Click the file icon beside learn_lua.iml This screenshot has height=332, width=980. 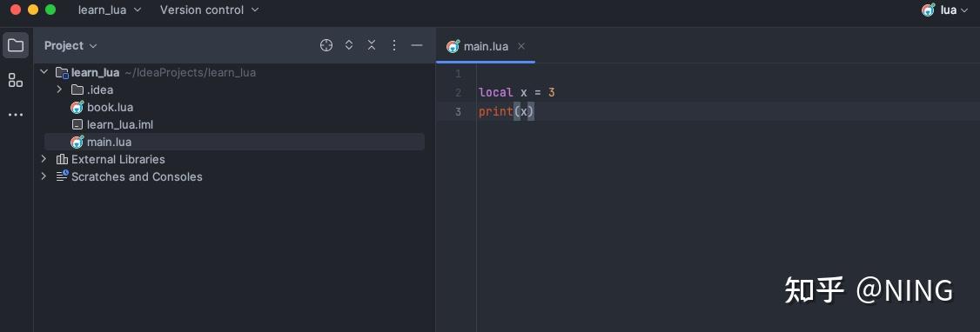click(x=77, y=125)
